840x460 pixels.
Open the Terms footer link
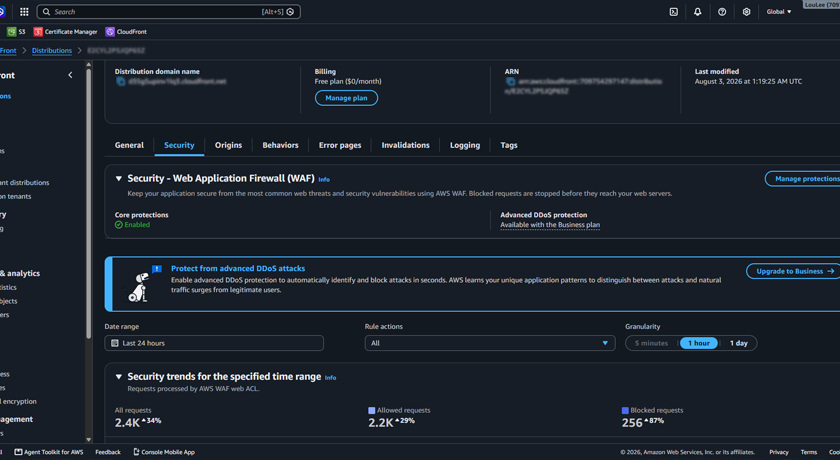pyautogui.click(x=809, y=452)
